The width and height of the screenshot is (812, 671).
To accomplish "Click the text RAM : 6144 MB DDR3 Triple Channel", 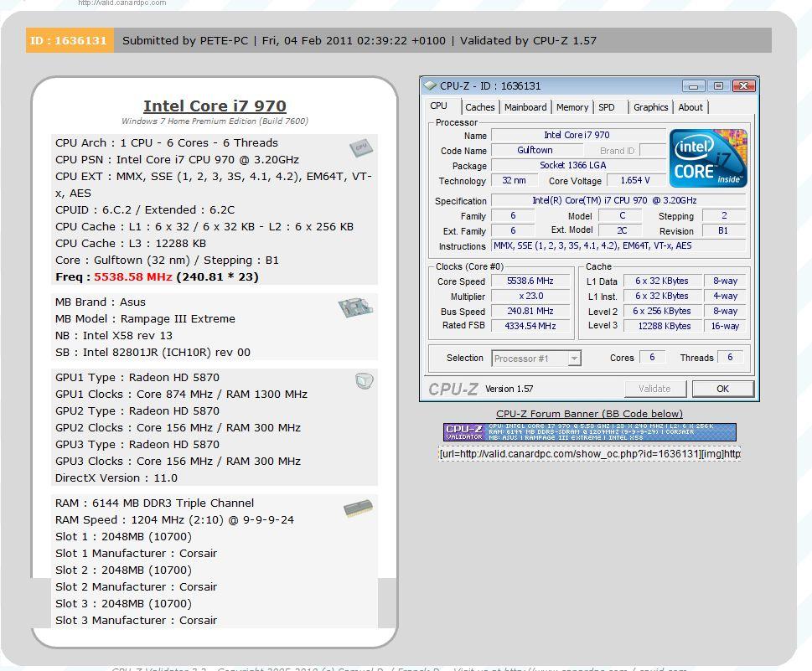I will click(154, 503).
